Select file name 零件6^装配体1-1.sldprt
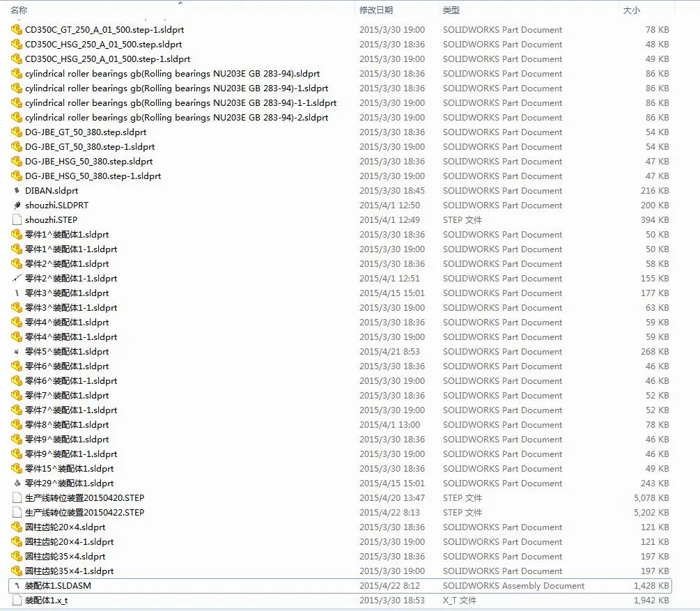 (x=71, y=381)
